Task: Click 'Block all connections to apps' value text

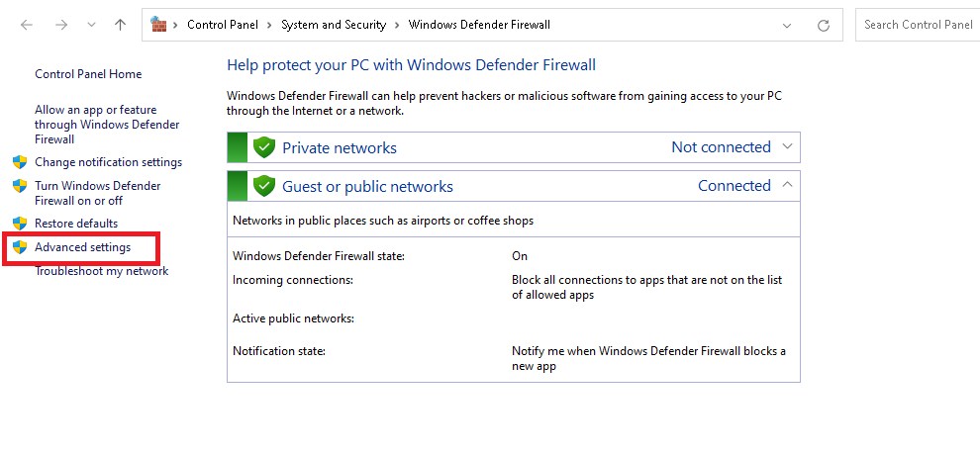Action: coord(646,288)
